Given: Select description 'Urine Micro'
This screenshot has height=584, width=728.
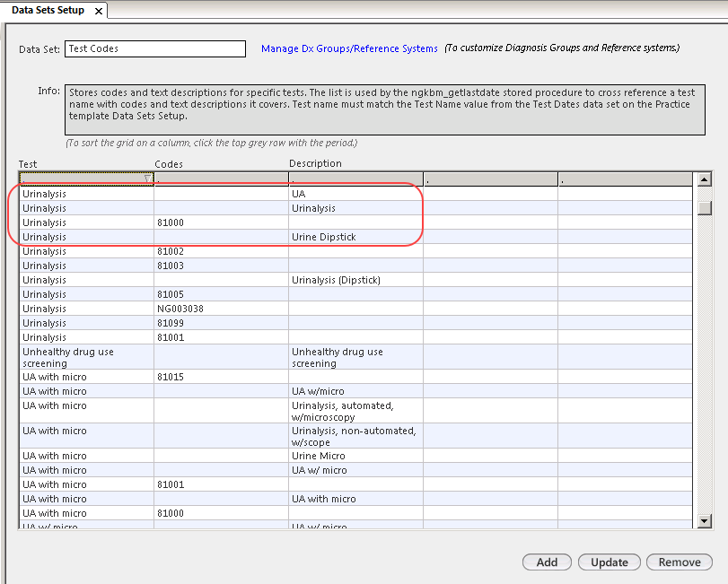Looking at the screenshot, I should 355,456.
